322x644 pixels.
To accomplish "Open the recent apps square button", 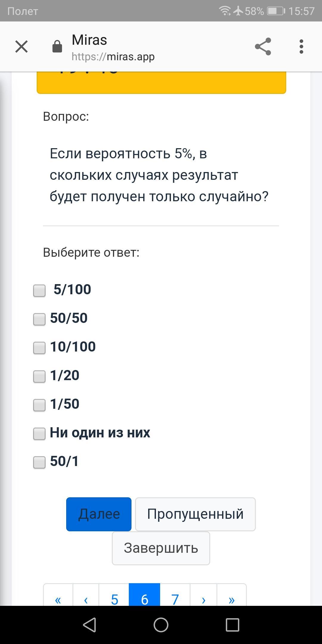I will click(232, 625).
